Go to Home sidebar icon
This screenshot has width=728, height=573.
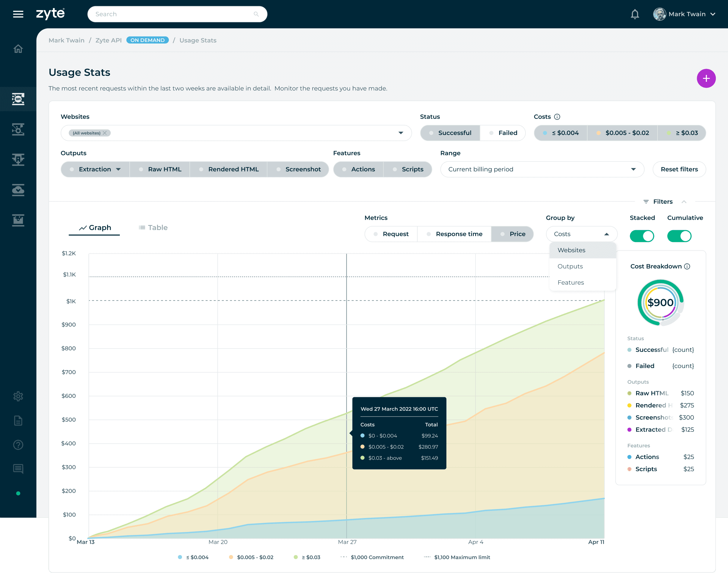click(x=18, y=49)
